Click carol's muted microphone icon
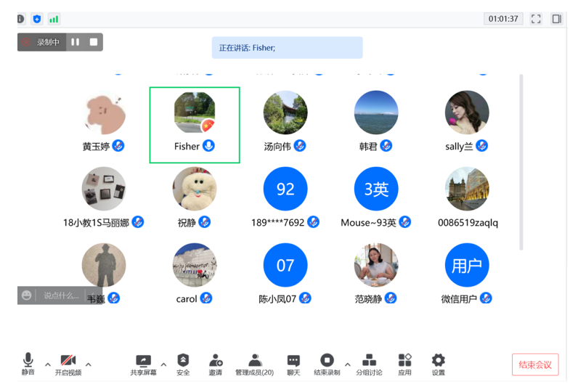Image resolution: width=578 pixels, height=392 pixels. [x=206, y=298]
